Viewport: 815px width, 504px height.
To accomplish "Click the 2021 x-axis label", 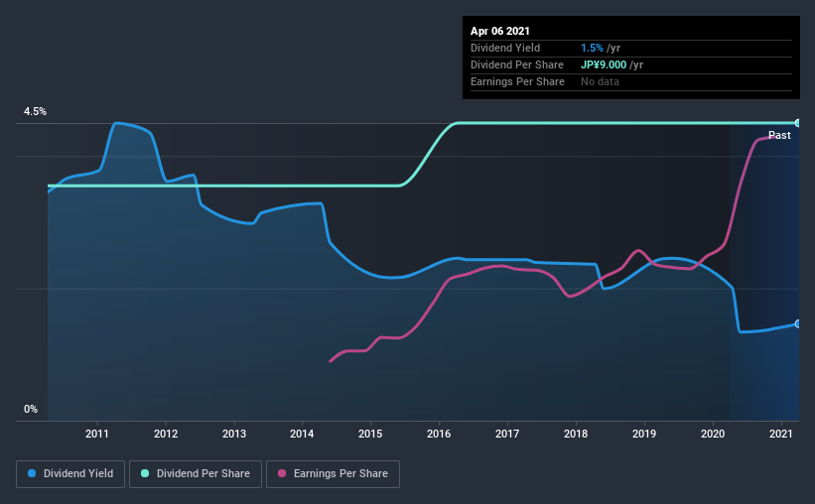I will click(780, 434).
